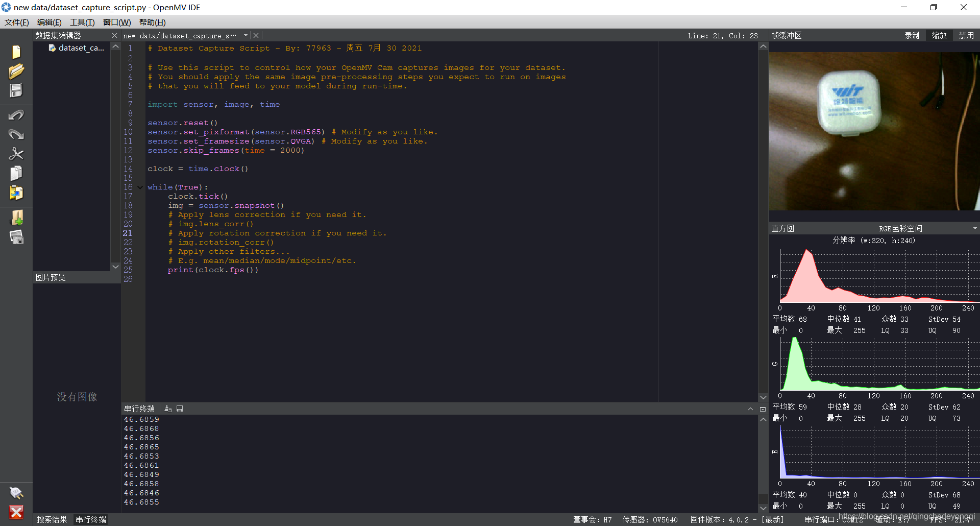Click the green channel histogram
This screenshot has height=526, width=980.
pyautogui.click(x=879, y=364)
